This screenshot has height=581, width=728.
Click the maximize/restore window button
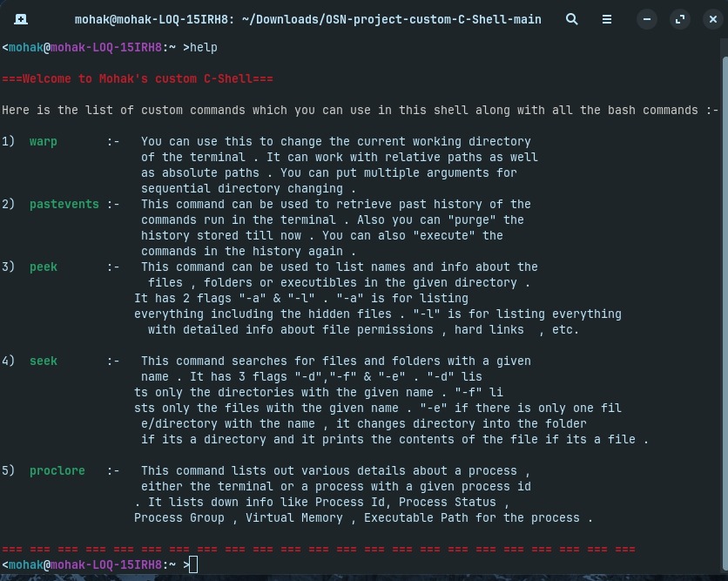point(679,18)
